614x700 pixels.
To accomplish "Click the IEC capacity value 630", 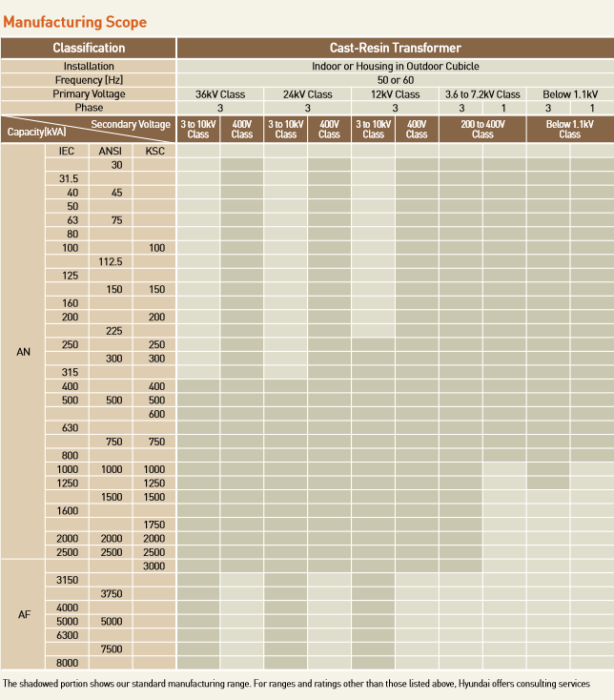I will tap(70, 427).
